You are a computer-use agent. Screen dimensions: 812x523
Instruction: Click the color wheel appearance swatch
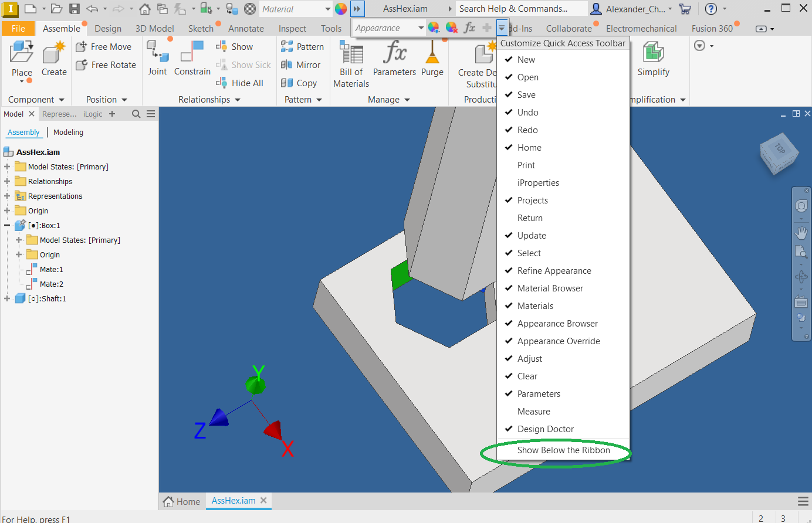tap(341, 9)
